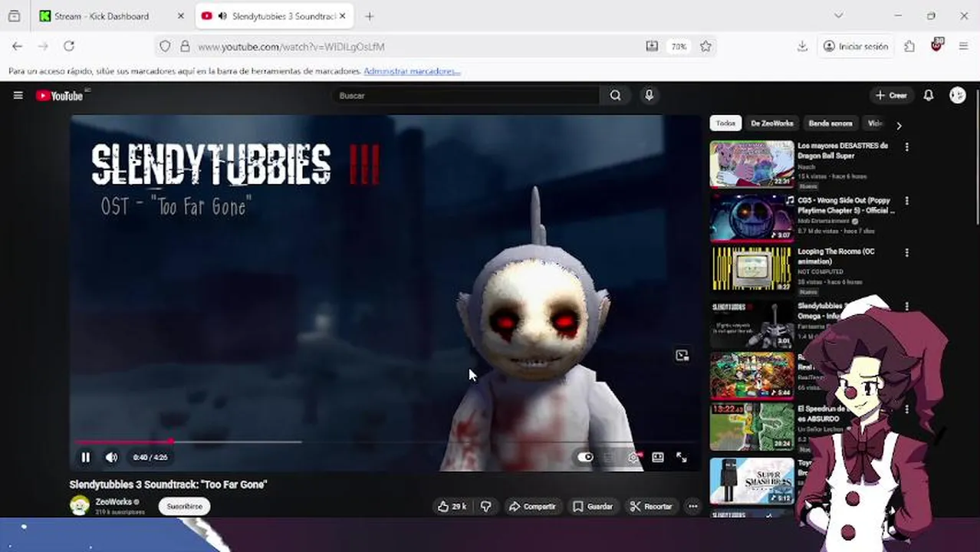980x552 pixels.
Task: Open the Super Smash Bros video thumbnail
Action: [x=751, y=481]
